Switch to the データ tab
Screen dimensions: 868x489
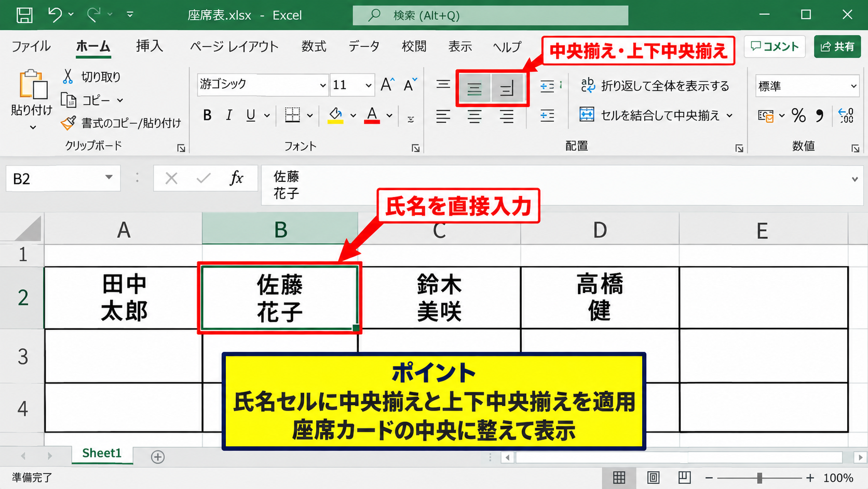[x=364, y=46]
